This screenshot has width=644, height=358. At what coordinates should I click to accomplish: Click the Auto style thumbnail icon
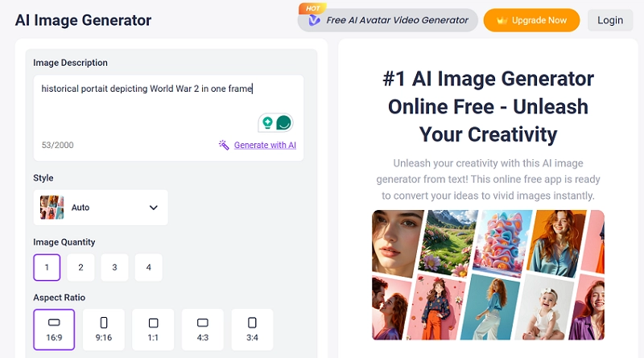(52, 208)
